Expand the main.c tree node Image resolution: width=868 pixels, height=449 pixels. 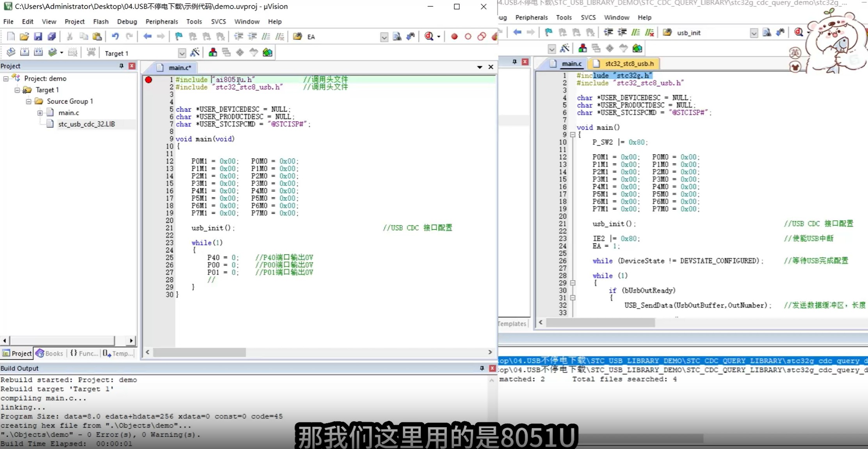40,113
